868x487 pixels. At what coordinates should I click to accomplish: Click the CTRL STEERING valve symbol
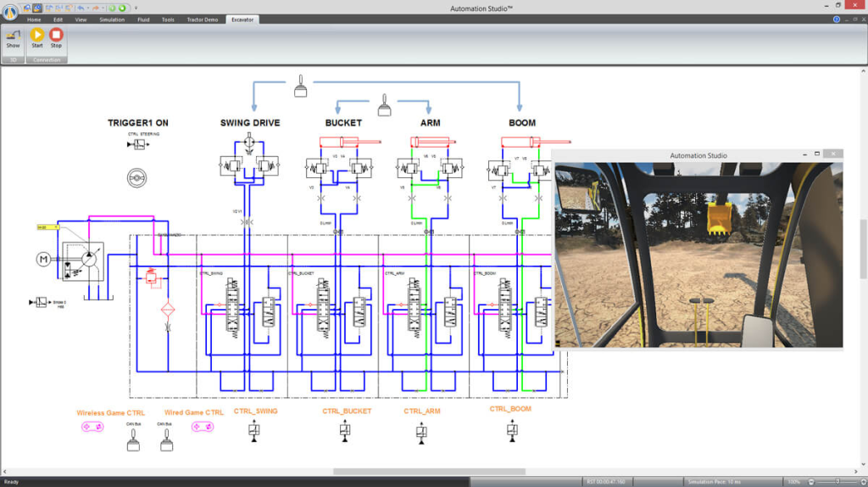point(138,144)
